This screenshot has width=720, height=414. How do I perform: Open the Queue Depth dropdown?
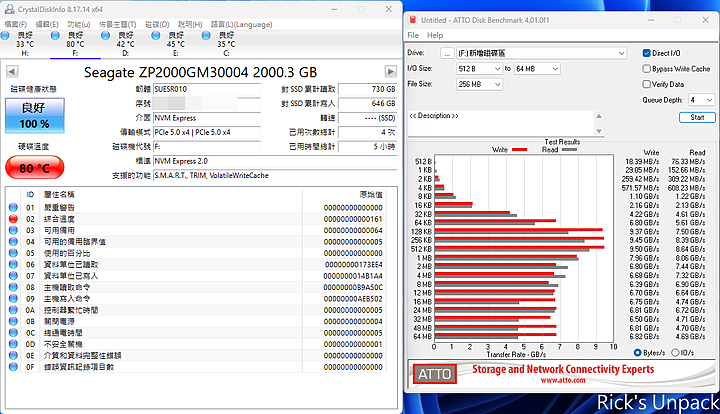pos(702,100)
